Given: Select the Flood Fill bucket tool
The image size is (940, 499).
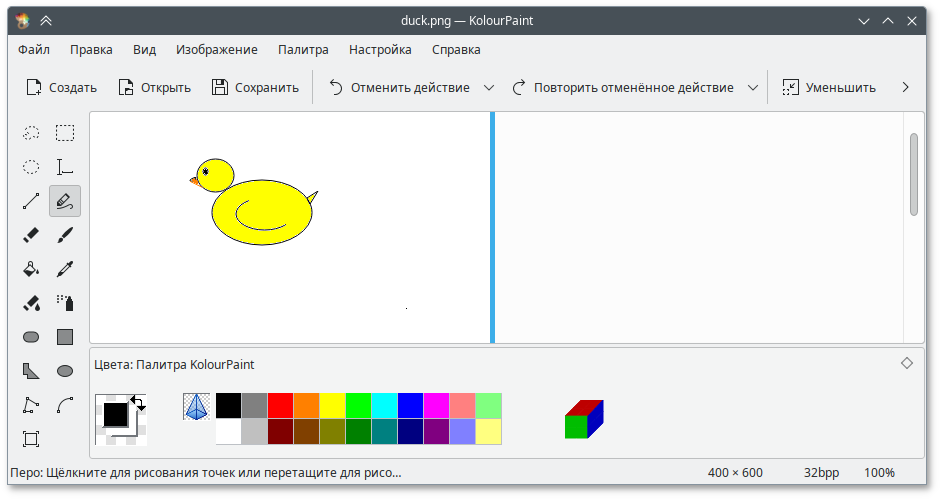Looking at the screenshot, I should [x=31, y=269].
